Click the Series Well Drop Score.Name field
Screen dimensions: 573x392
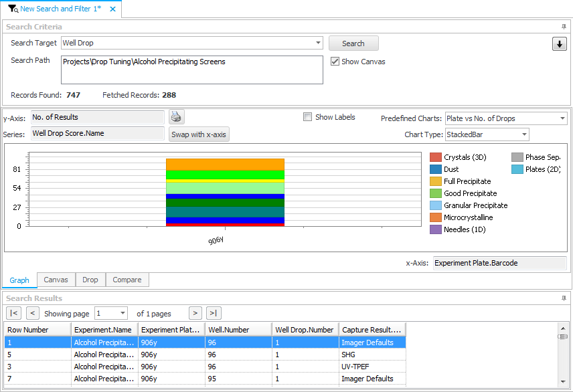(97, 133)
